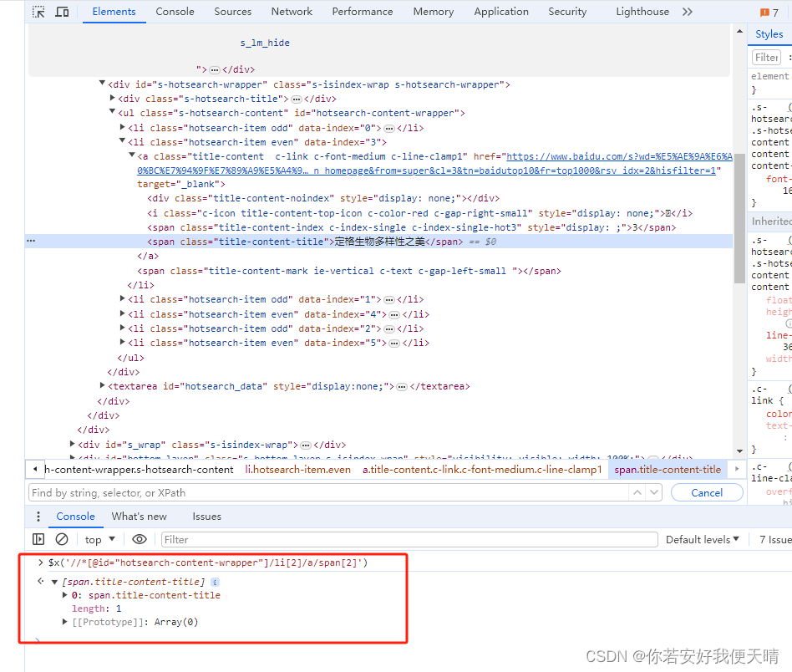Focus the Find by string, selector, XPath field

(328, 492)
